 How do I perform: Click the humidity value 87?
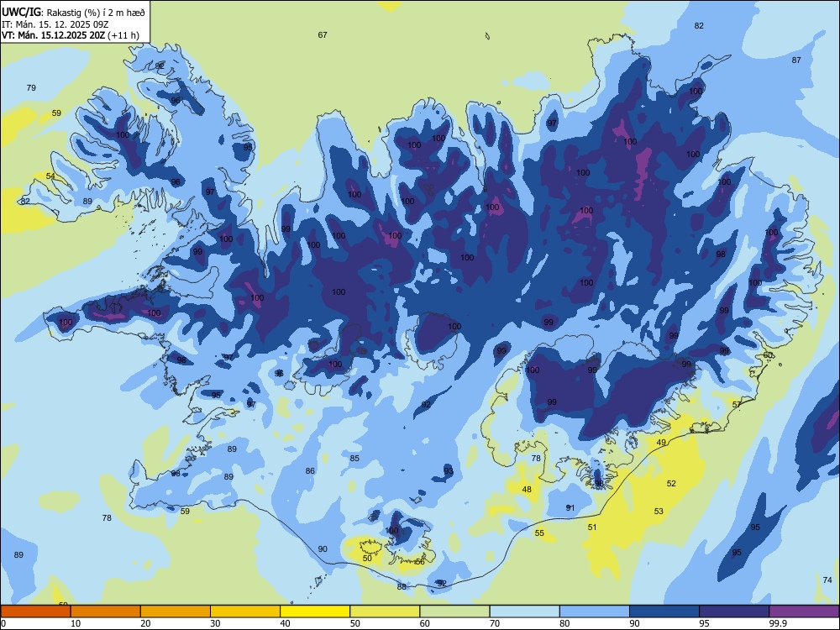tap(796, 60)
